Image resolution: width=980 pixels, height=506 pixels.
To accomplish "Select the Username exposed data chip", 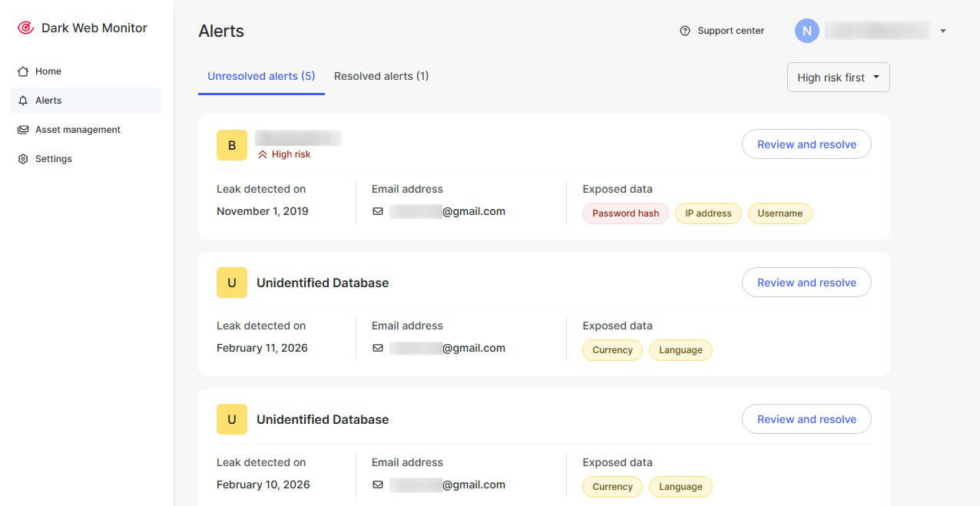I will [780, 213].
